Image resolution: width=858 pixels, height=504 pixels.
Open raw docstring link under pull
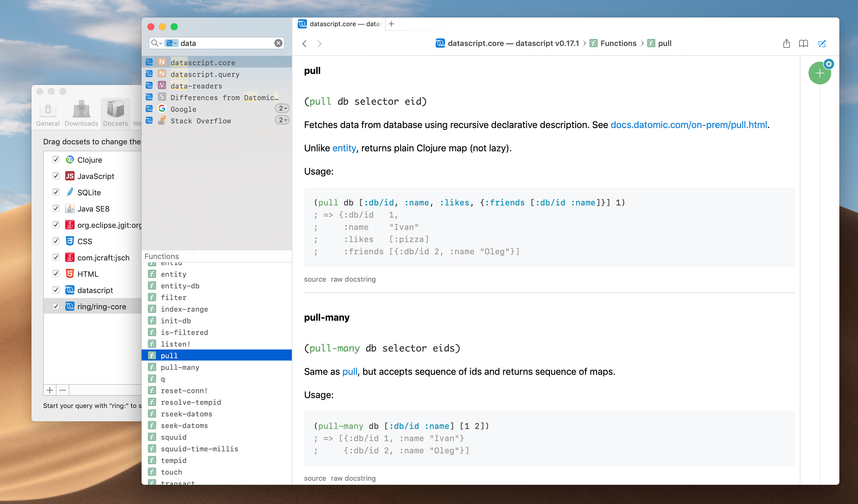pyautogui.click(x=353, y=279)
